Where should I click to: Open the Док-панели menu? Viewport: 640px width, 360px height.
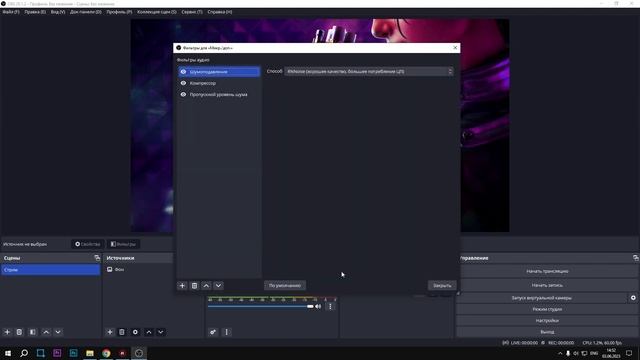click(x=86, y=12)
